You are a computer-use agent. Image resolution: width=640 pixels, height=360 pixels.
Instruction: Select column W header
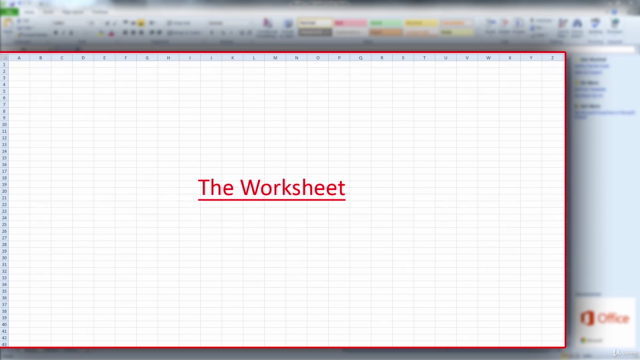pyautogui.click(x=488, y=58)
